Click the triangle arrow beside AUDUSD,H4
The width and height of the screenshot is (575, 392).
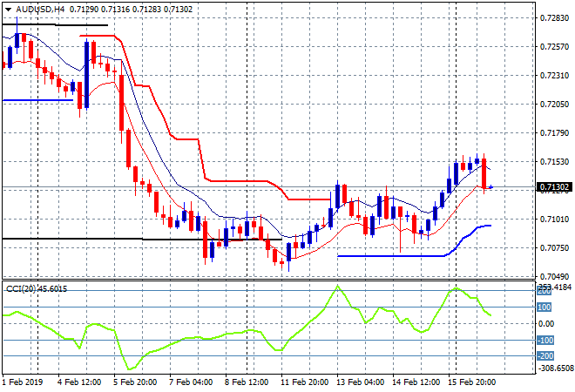[x=8, y=8]
